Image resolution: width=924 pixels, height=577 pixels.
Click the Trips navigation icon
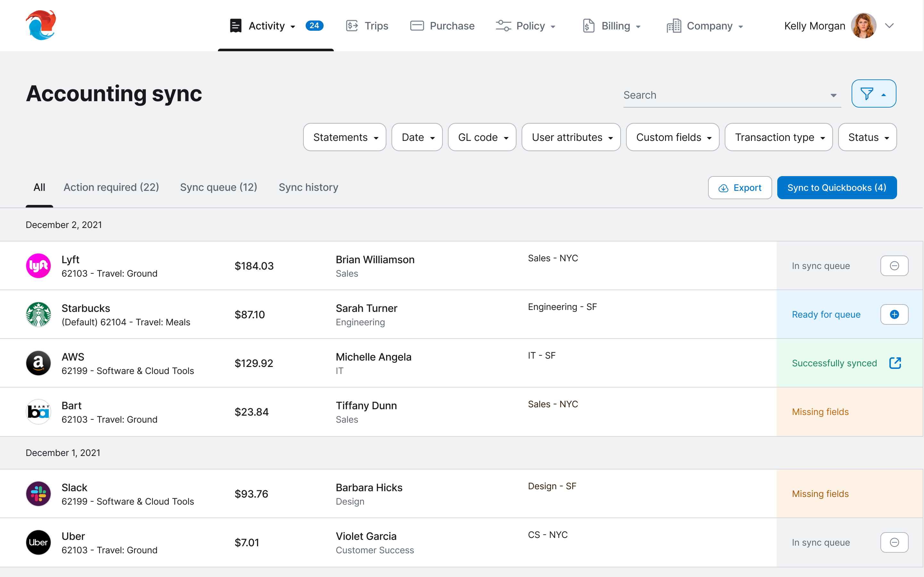(352, 26)
